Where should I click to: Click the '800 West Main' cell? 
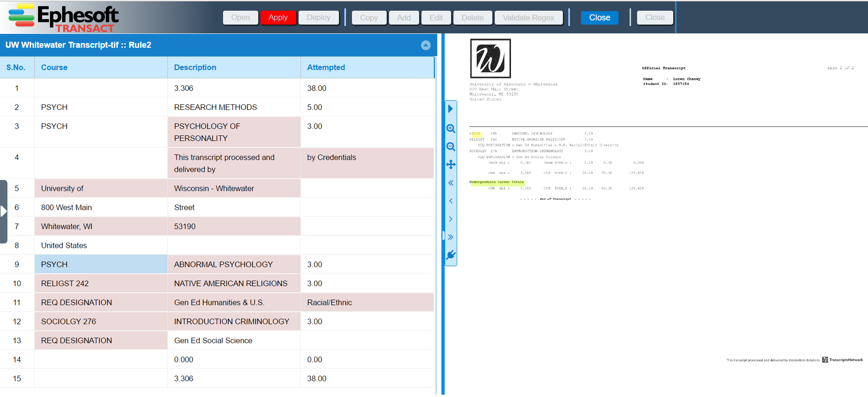(101, 207)
